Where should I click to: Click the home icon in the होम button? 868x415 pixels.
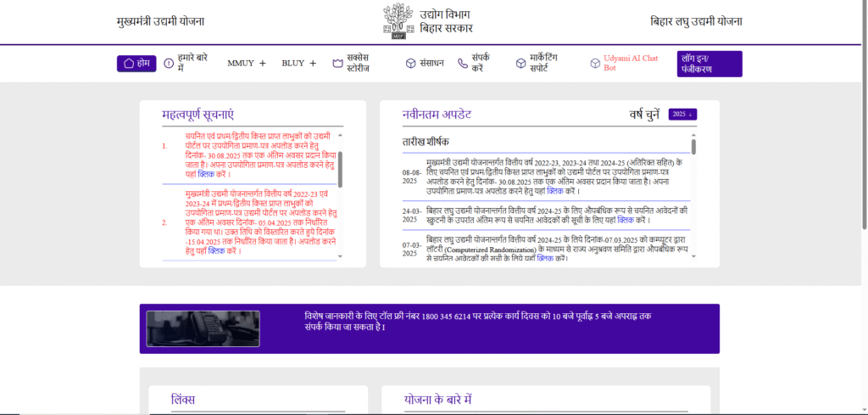(x=129, y=63)
